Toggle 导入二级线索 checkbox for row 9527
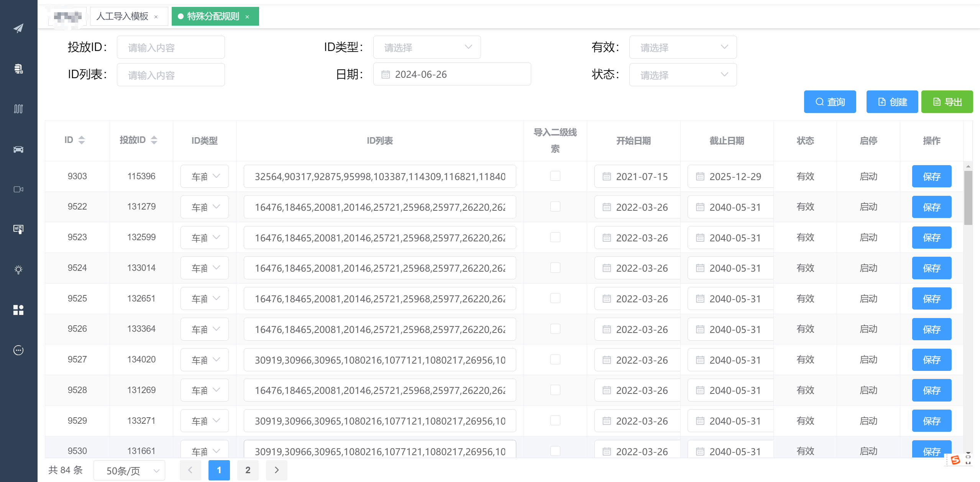The width and height of the screenshot is (980, 482). (x=555, y=359)
